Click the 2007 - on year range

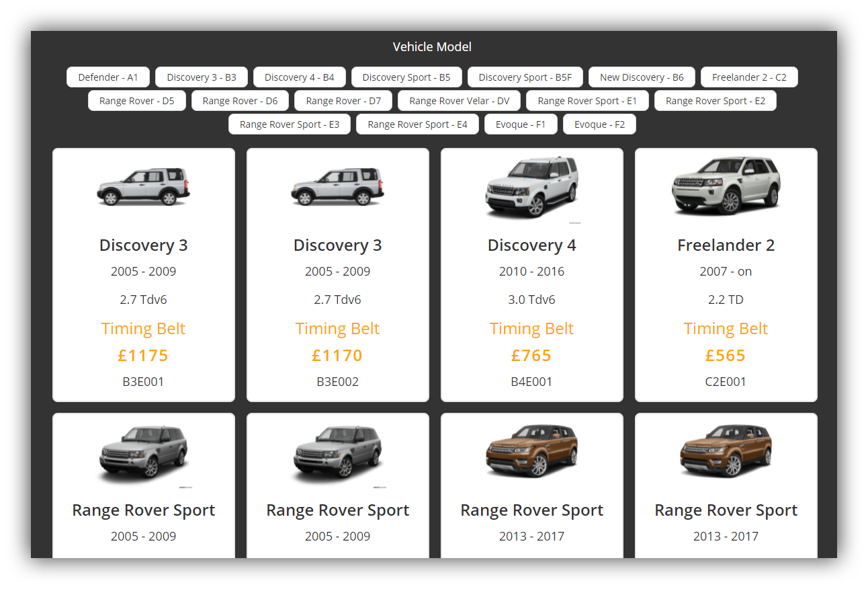(x=726, y=272)
